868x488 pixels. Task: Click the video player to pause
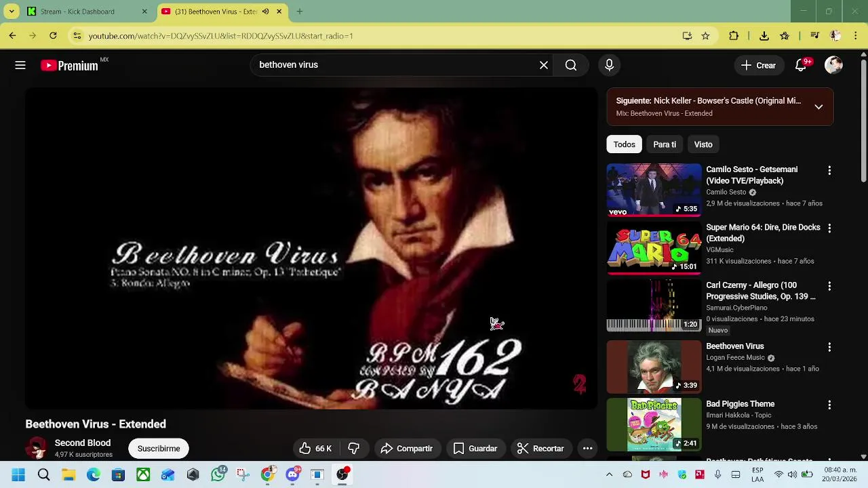311,248
